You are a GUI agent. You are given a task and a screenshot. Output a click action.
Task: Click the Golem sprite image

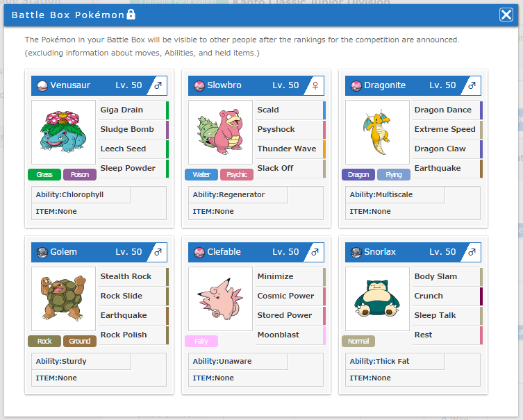point(63,299)
